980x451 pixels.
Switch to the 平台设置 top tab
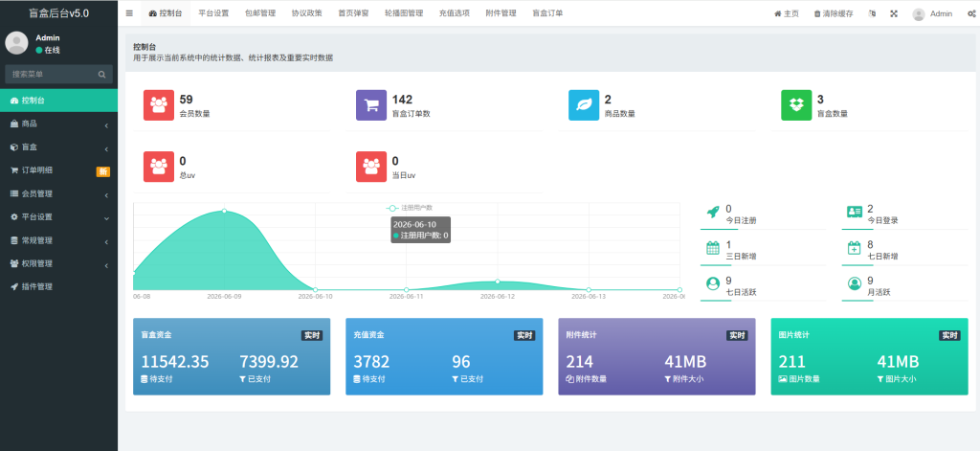click(x=213, y=13)
